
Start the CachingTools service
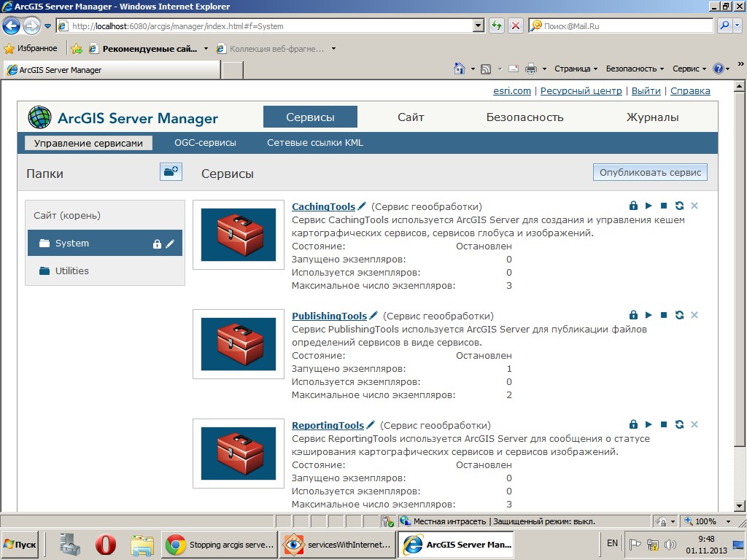point(649,206)
